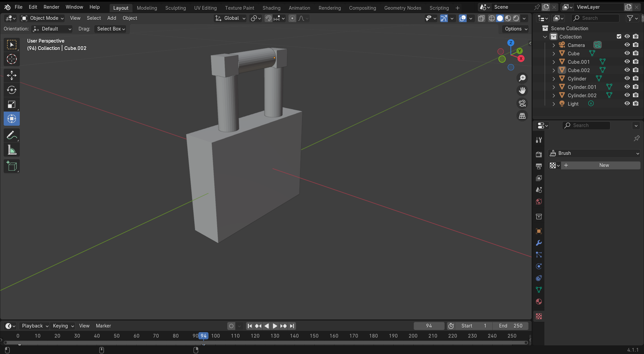Open the Playback dropdown menu
The width and height of the screenshot is (644, 354).
(35, 326)
